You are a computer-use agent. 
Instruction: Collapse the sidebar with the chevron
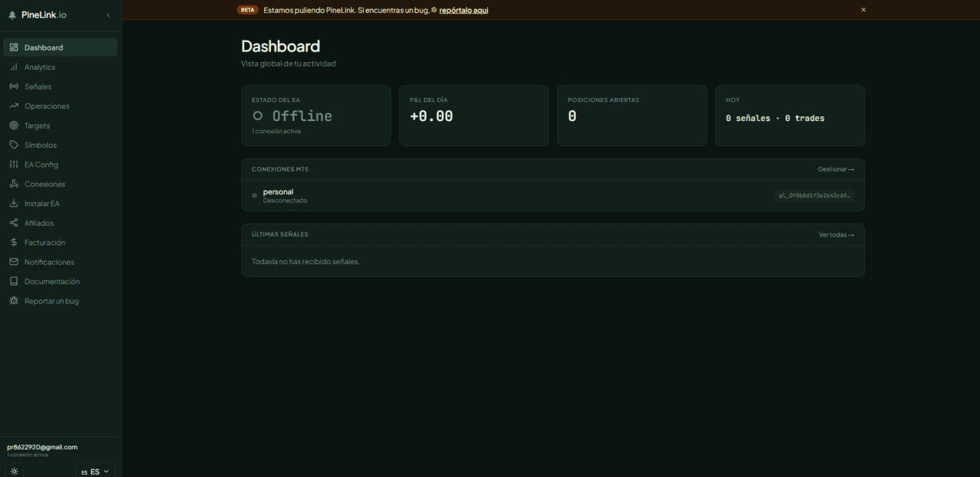(108, 15)
